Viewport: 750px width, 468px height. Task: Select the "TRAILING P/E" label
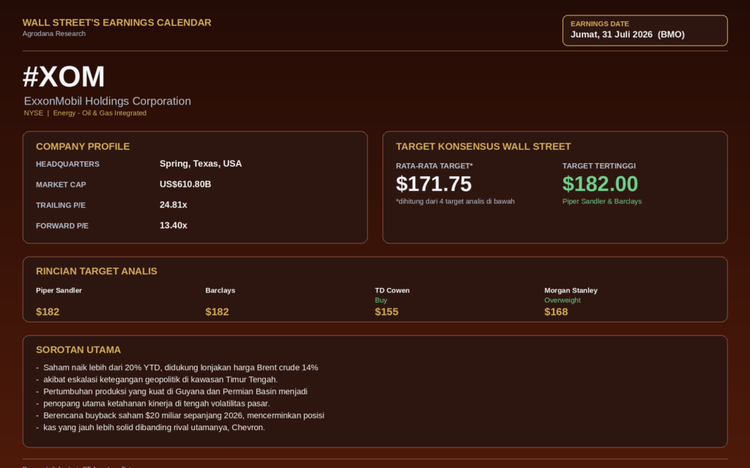(60, 205)
